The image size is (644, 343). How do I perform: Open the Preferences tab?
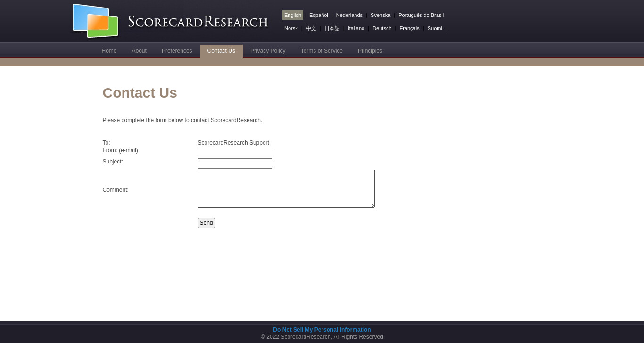(177, 51)
